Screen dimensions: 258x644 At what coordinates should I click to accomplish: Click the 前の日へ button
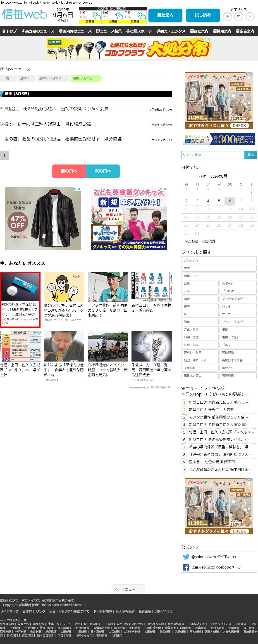tap(69, 171)
